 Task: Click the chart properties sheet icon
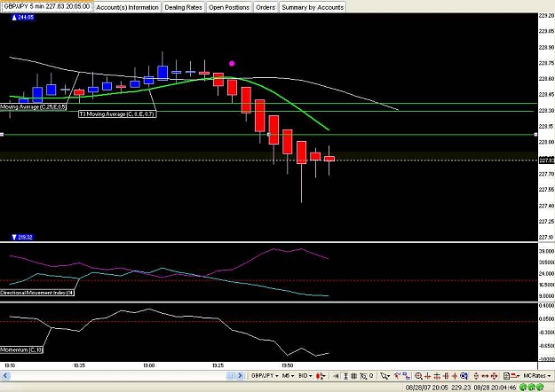pos(506,376)
